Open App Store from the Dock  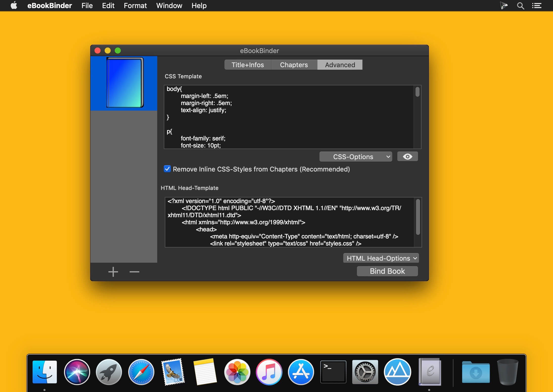(x=301, y=372)
